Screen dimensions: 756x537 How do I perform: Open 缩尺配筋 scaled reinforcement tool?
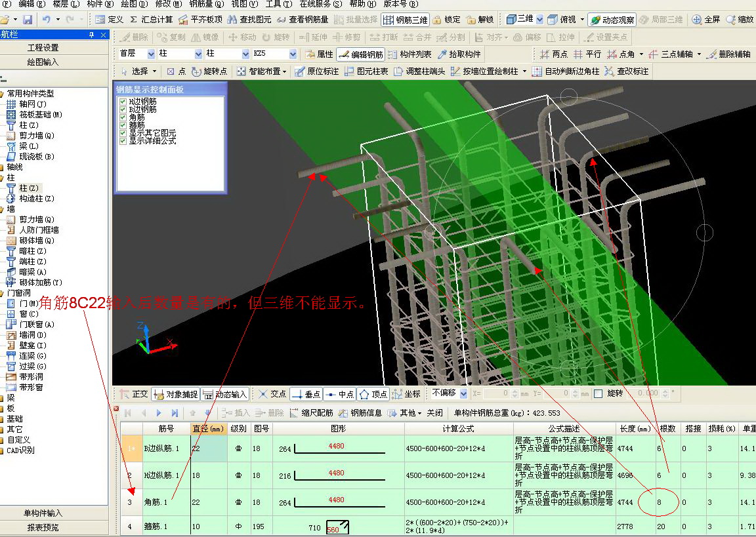point(311,412)
